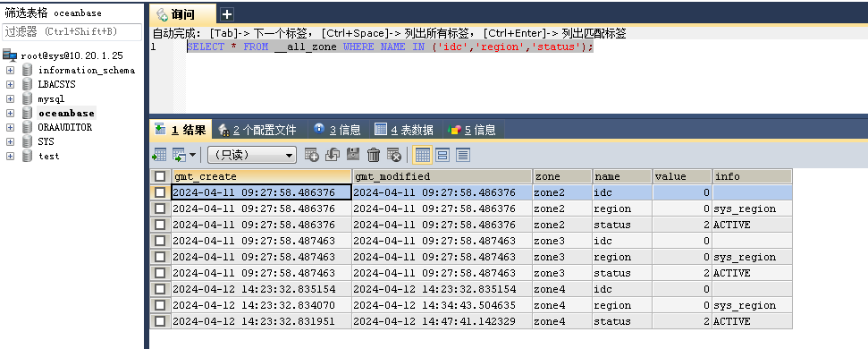The height and width of the screenshot is (349, 868).
Task: Click the SYS database icon
Action: coord(27,141)
